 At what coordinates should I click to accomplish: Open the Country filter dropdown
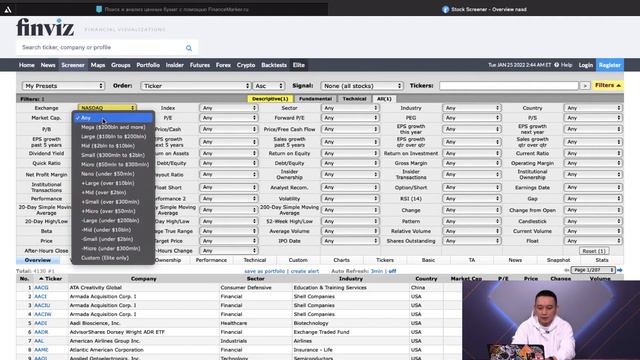click(593, 108)
